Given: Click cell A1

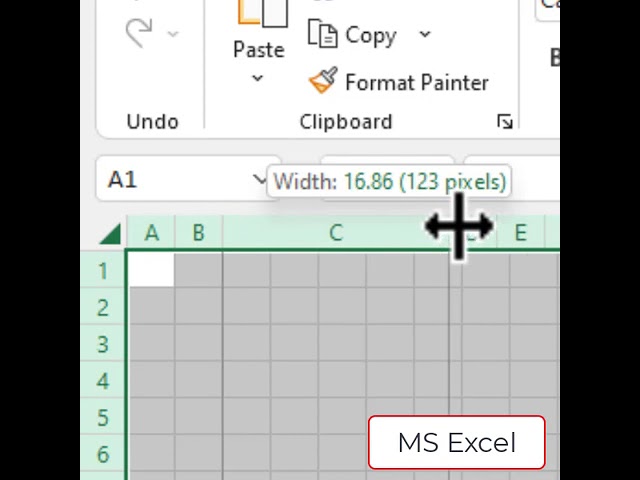Looking at the screenshot, I should [x=151, y=270].
